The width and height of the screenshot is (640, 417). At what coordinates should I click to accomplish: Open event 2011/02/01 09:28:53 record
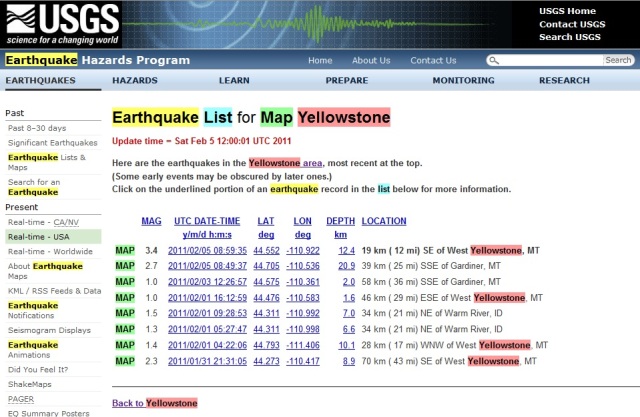pyautogui.click(x=207, y=313)
